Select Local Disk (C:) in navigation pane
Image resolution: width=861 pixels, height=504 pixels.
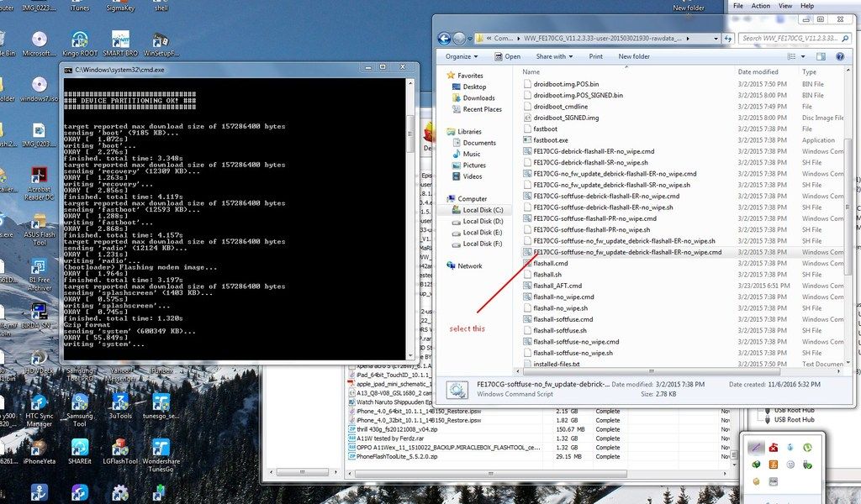coord(482,210)
